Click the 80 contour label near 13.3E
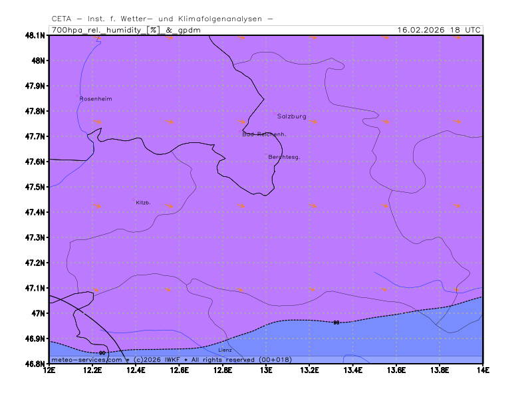The image size is (532, 399). pyautogui.click(x=336, y=323)
